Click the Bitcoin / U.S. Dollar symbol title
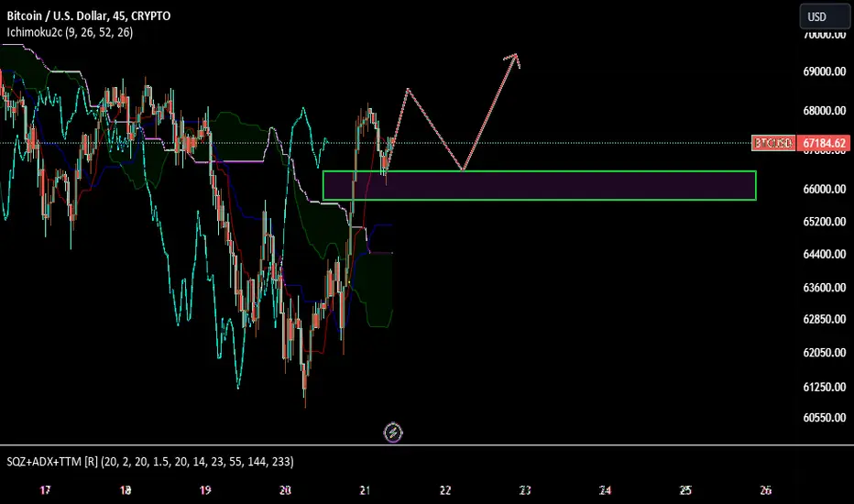The height and width of the screenshot is (504, 854). [88, 16]
